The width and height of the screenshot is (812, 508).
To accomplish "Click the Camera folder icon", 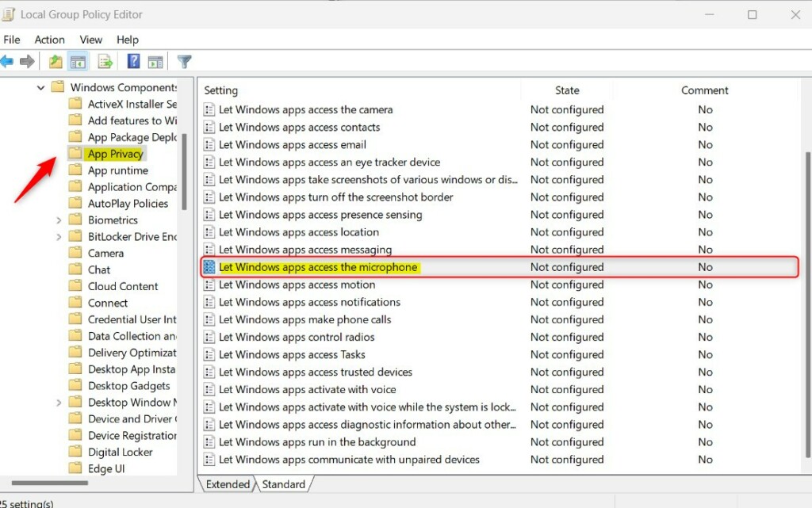I will 75,253.
